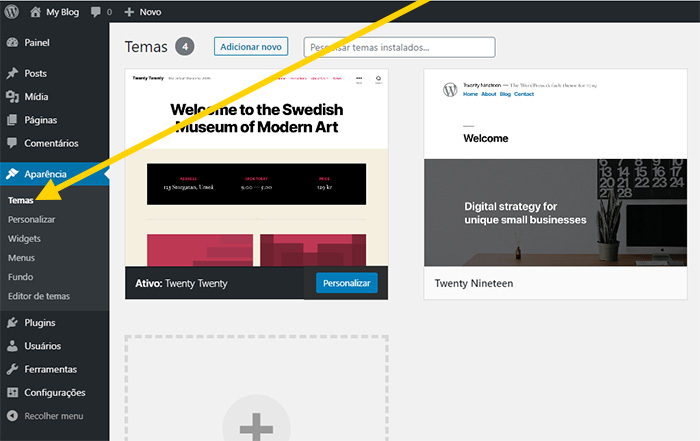The width and height of the screenshot is (700, 441).
Task: Click the Posts pin icon
Action: point(12,73)
